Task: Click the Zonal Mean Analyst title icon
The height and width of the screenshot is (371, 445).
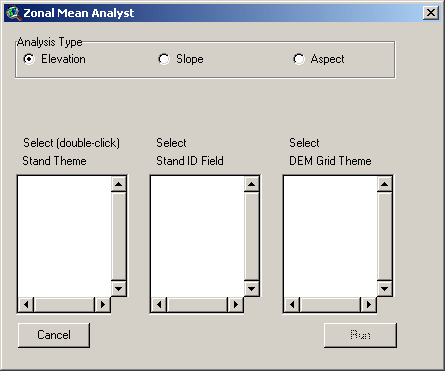Action: [14, 13]
